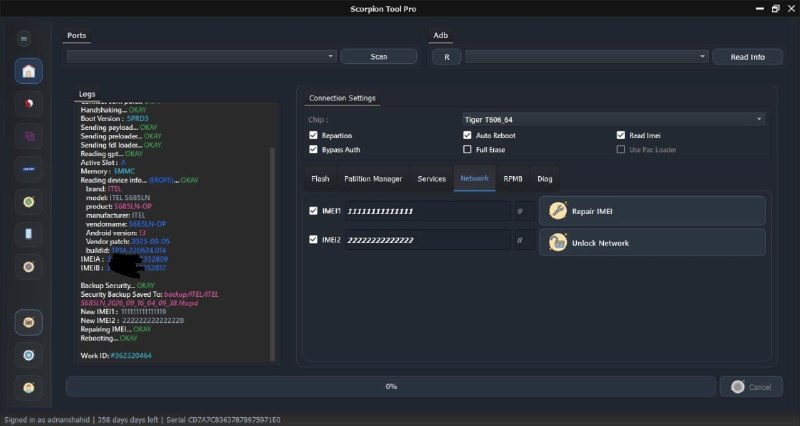800x426 pixels.
Task: Uncheck the Read Imei checkbox
Action: (x=621, y=135)
